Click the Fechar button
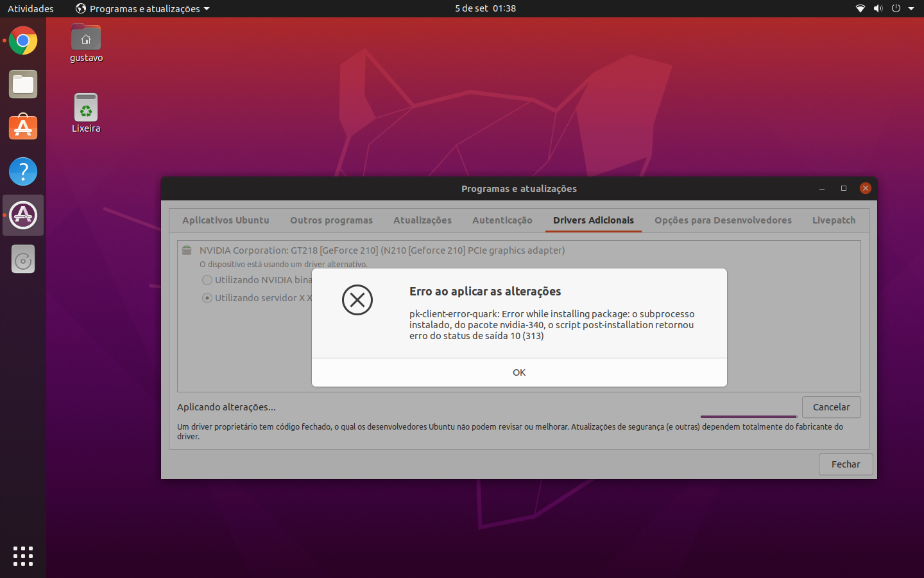Screen dimensions: 924x578 [846, 464]
